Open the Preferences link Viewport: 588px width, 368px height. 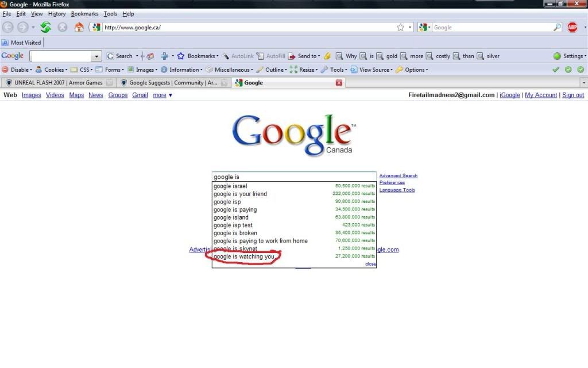click(392, 182)
